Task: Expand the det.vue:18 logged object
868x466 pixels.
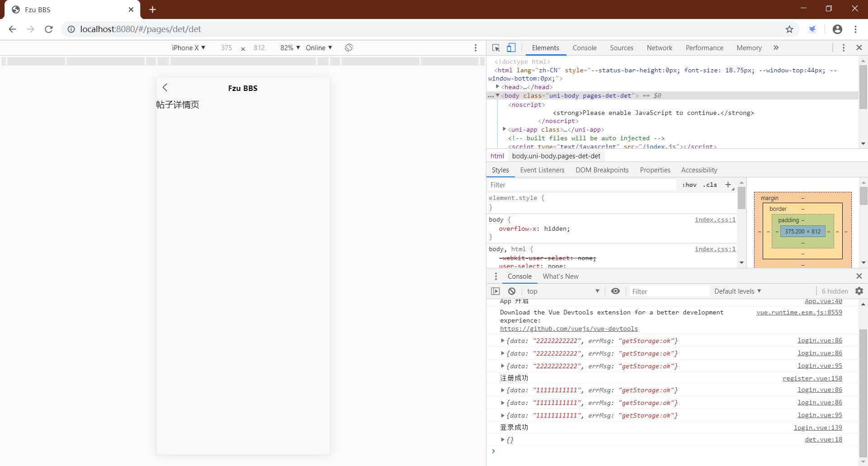Action: click(502, 440)
